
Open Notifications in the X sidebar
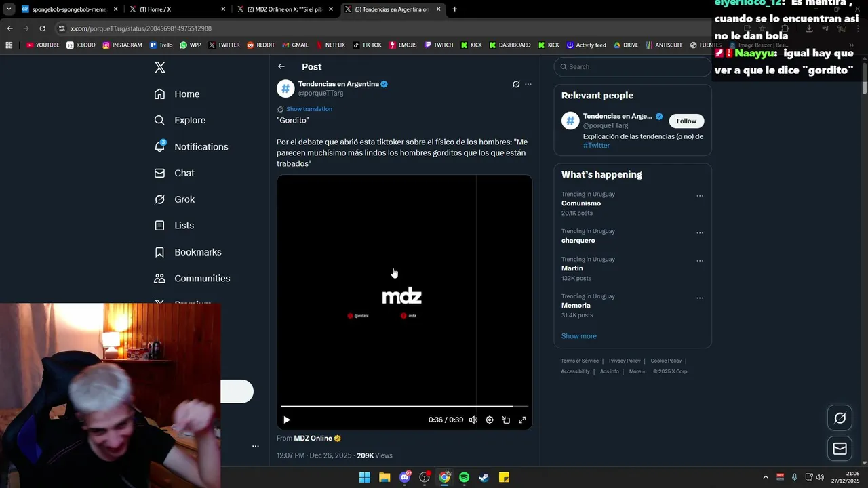click(x=191, y=147)
